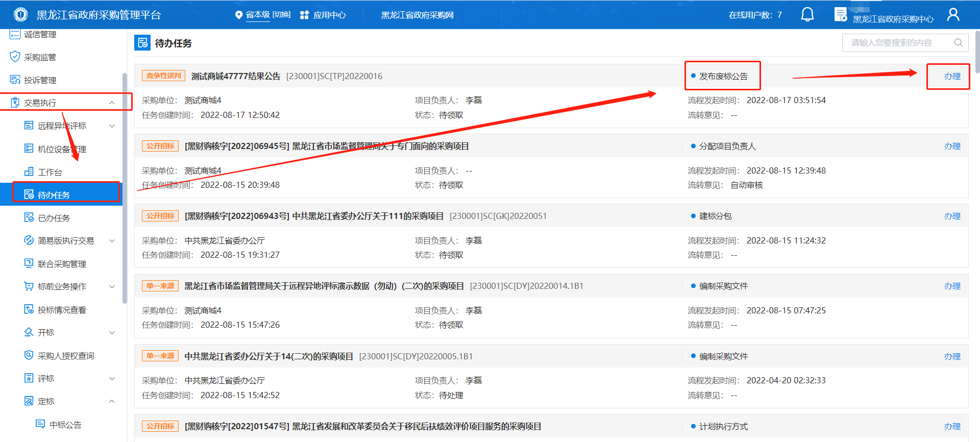The width and height of the screenshot is (980, 442).
Task: Click the 单一来源 tag on 远程异地评标演示数据 row
Action: coord(160,286)
